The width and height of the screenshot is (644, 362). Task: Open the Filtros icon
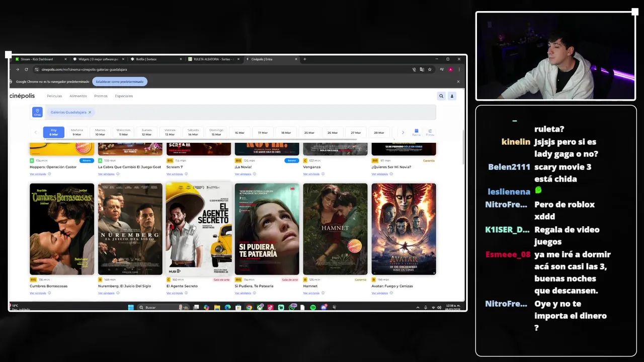point(430,132)
